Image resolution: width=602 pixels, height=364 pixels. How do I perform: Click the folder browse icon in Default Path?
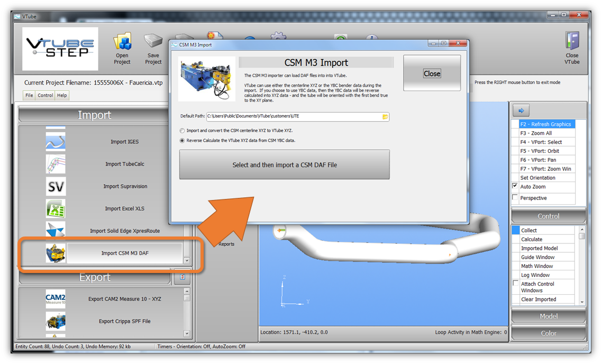(x=385, y=116)
